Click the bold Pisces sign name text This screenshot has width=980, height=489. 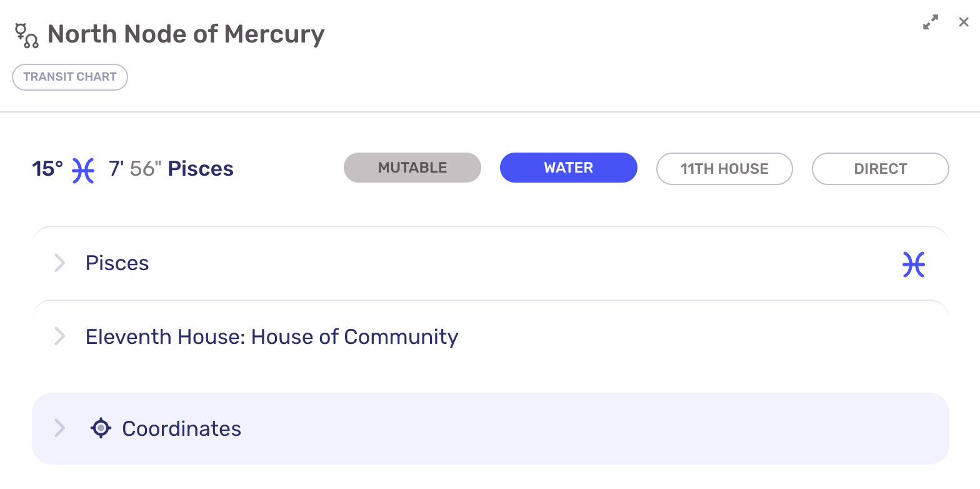(x=201, y=169)
